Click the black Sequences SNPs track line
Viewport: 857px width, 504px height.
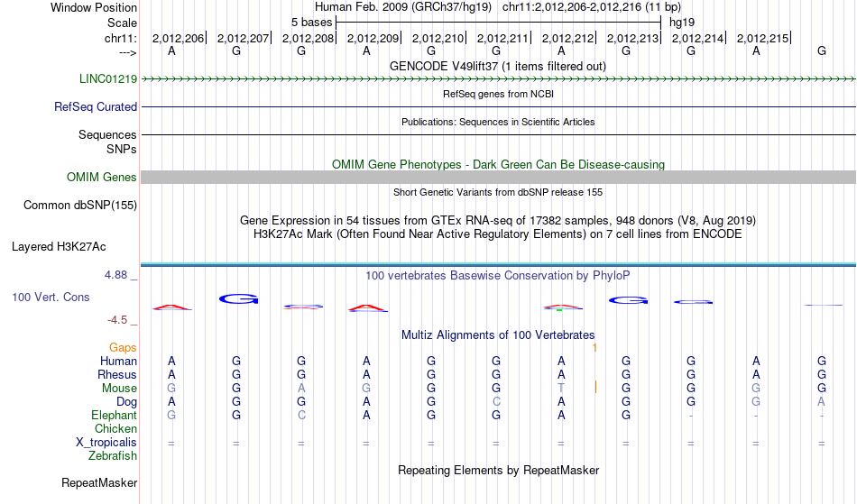(x=499, y=134)
